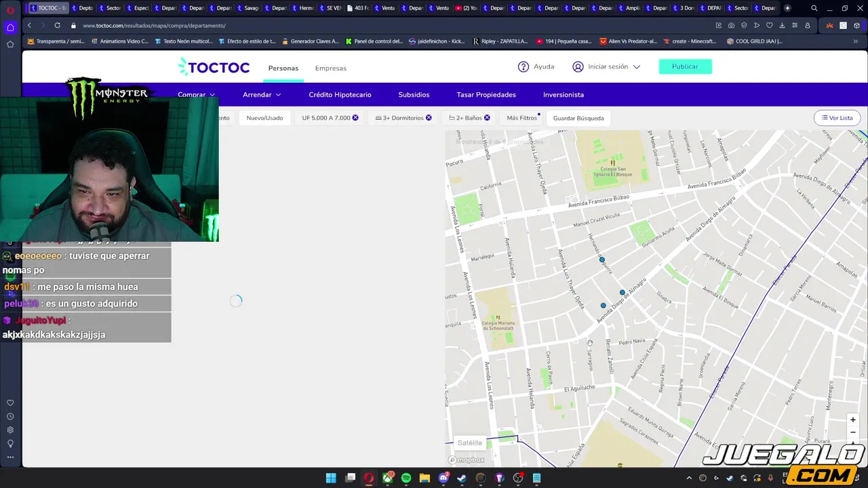Open Subsidios menu item

(414, 95)
